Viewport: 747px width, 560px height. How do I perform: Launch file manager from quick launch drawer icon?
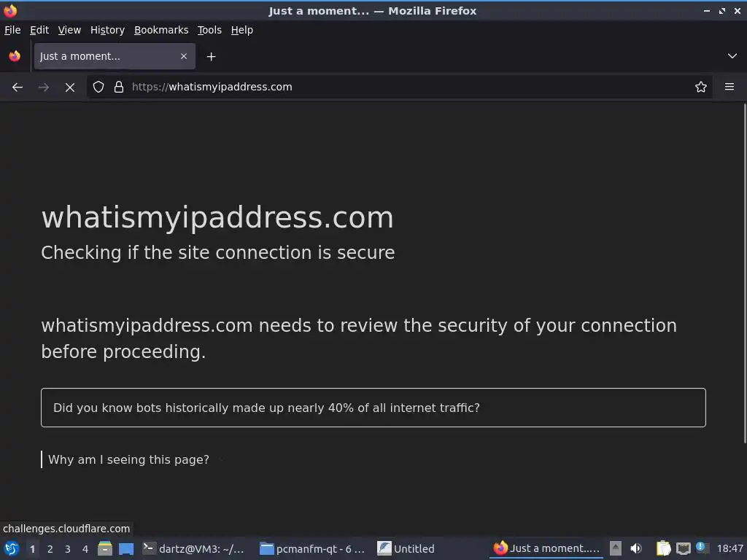[105, 548]
